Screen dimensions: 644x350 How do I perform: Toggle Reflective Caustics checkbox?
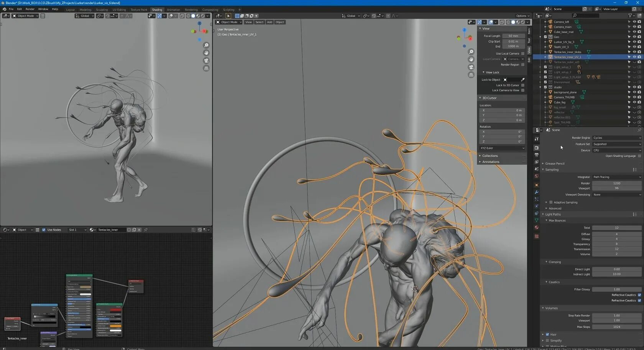click(x=639, y=295)
